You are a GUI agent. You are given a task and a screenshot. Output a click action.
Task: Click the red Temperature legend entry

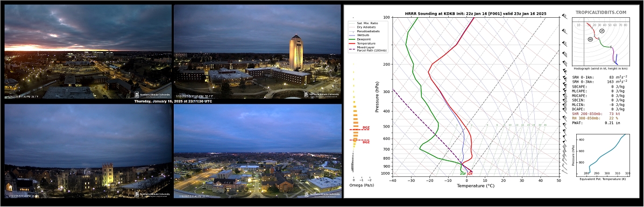pyautogui.click(x=364, y=43)
